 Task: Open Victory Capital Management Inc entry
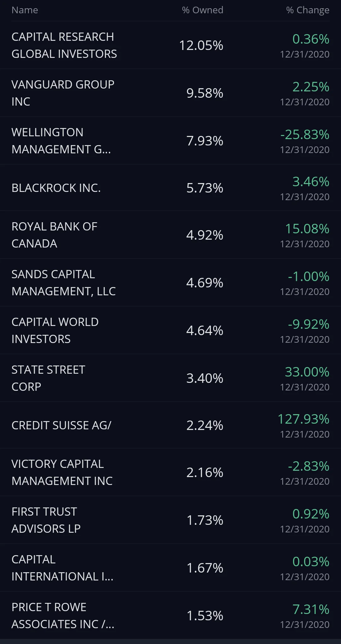tap(170, 472)
